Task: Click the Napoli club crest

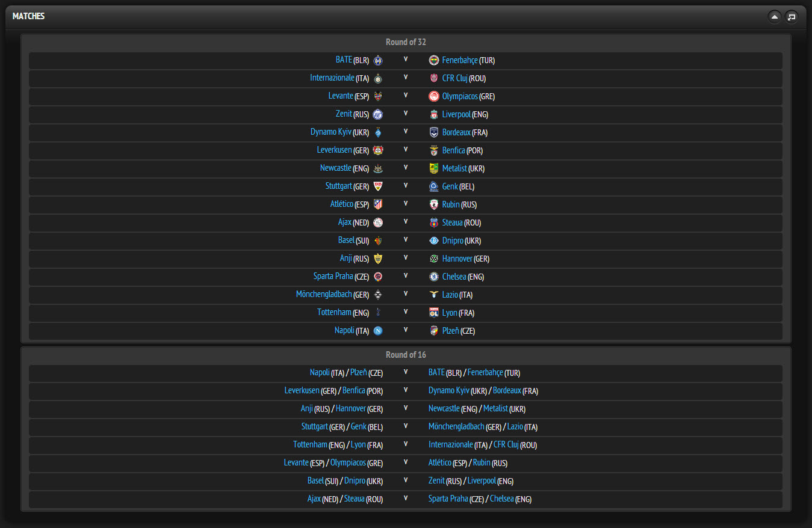Action: click(378, 331)
